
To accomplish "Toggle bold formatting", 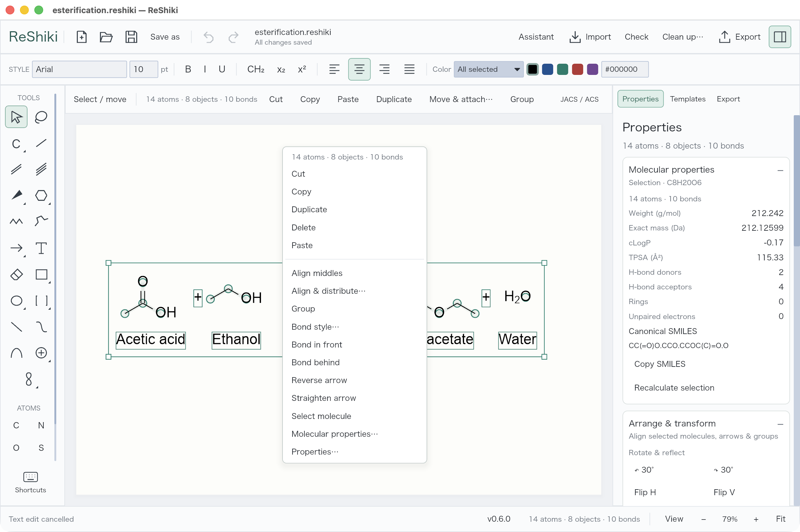I will (188, 69).
